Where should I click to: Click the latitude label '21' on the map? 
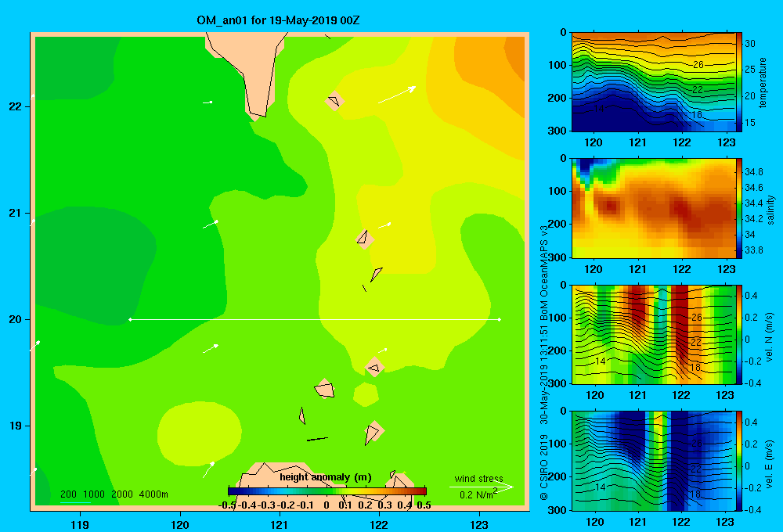[16, 213]
